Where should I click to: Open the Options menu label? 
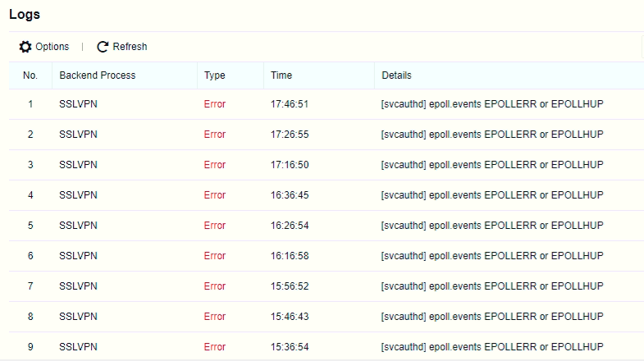coord(53,47)
